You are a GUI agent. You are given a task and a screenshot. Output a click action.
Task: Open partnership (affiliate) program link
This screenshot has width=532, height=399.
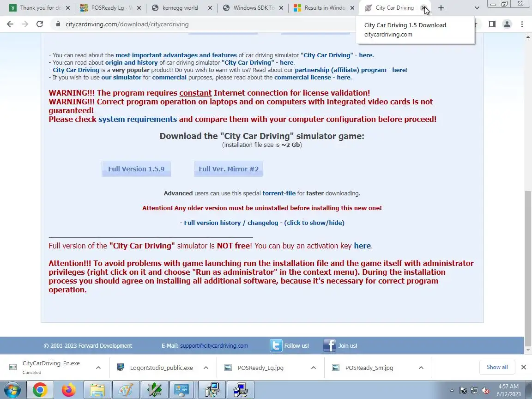click(x=340, y=70)
